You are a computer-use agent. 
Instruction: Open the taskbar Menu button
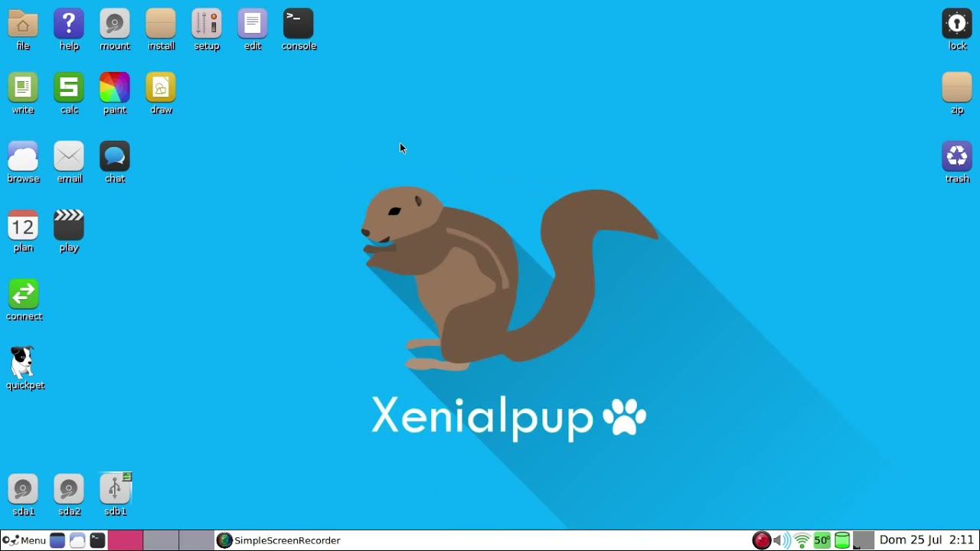tap(24, 540)
